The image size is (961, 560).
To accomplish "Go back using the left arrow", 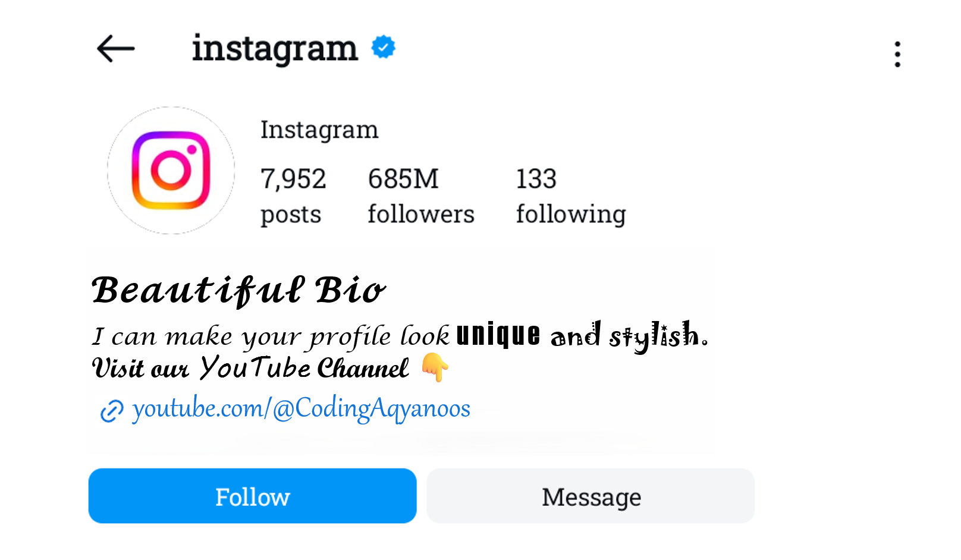I will tap(116, 49).
